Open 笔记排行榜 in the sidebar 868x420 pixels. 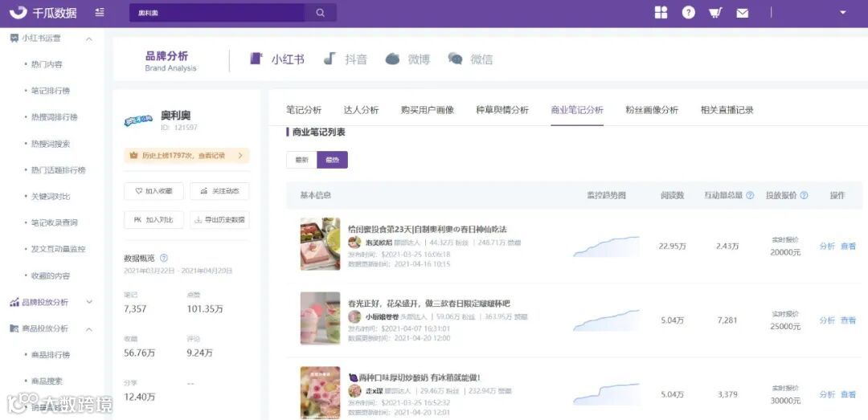tap(51, 91)
